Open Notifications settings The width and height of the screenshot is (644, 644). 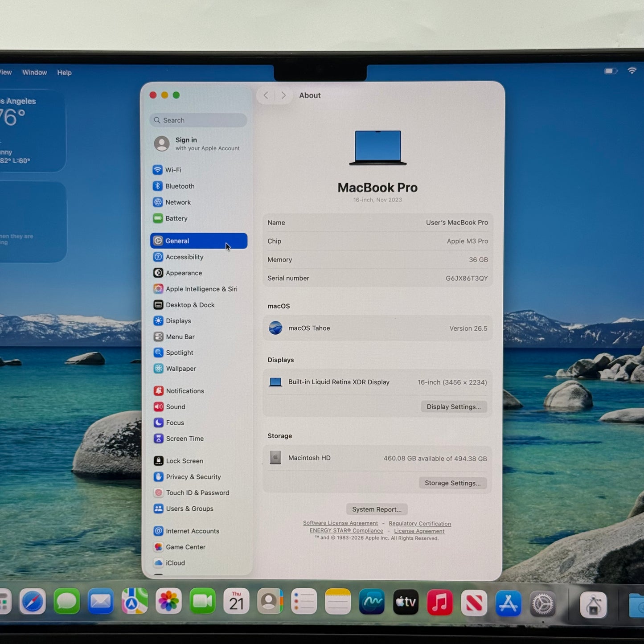[x=198, y=391]
